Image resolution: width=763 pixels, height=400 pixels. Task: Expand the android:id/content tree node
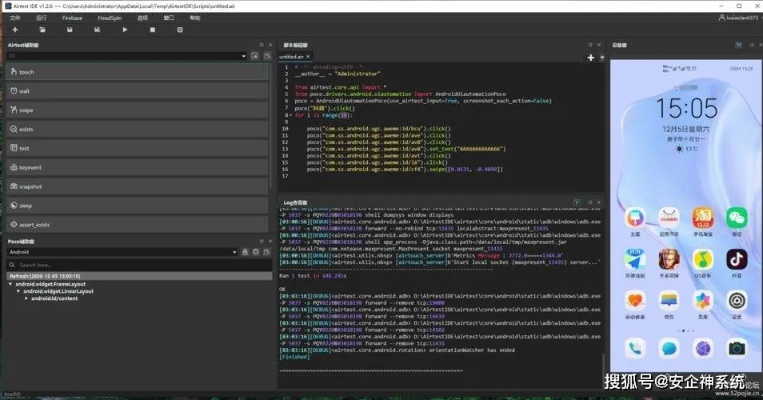coord(27,298)
